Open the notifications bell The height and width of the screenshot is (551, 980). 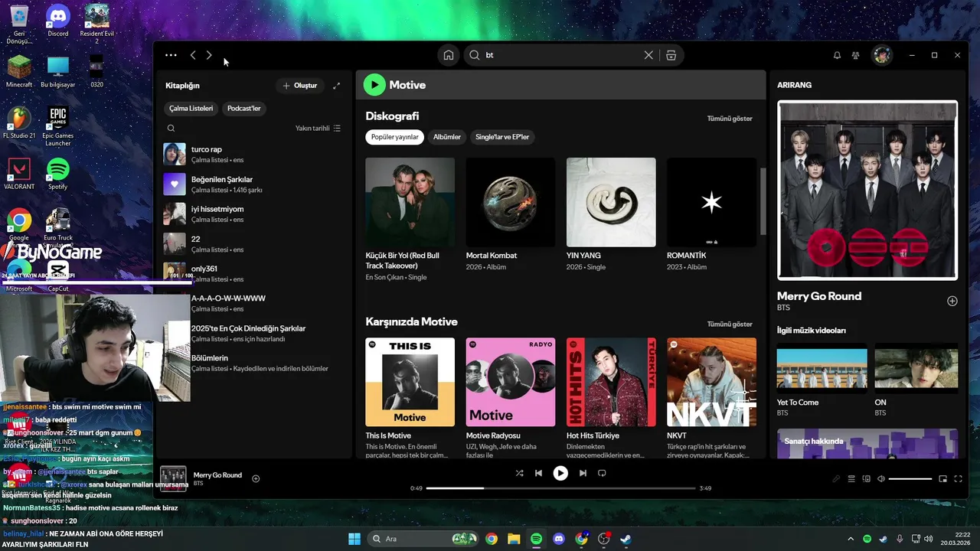(837, 55)
